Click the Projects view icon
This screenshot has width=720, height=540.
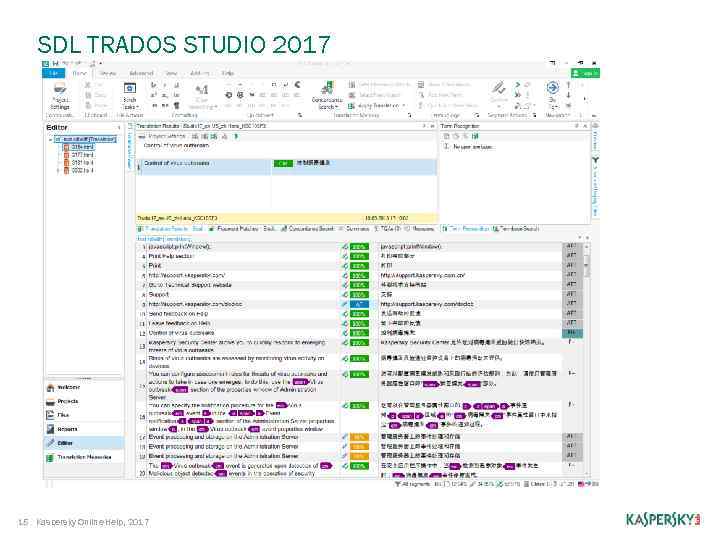pos(50,402)
